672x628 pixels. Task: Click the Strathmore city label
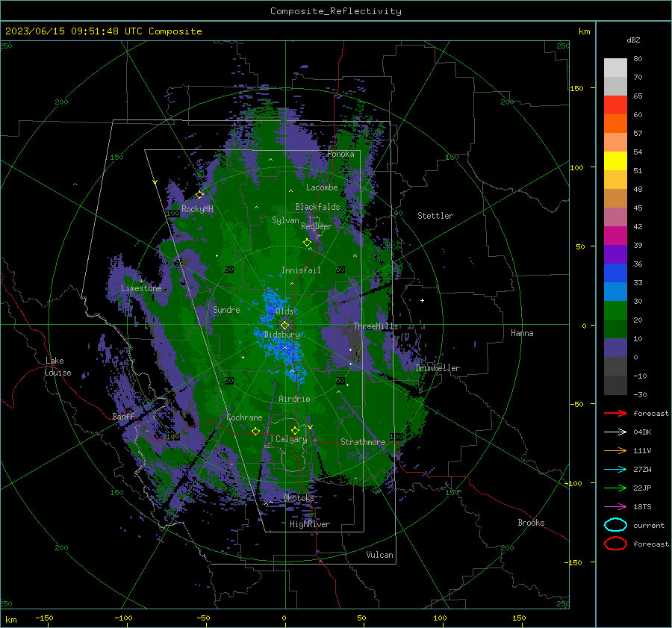point(363,442)
